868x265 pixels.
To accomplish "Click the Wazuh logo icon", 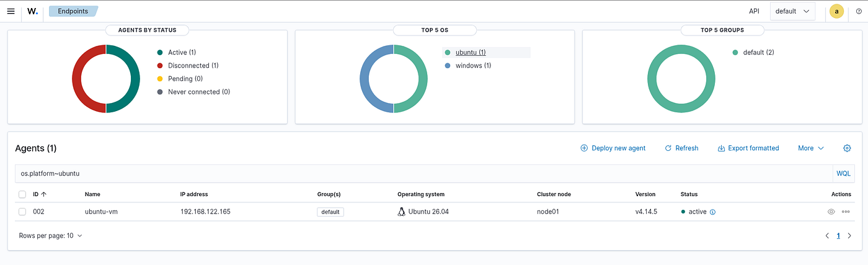I will click(33, 11).
